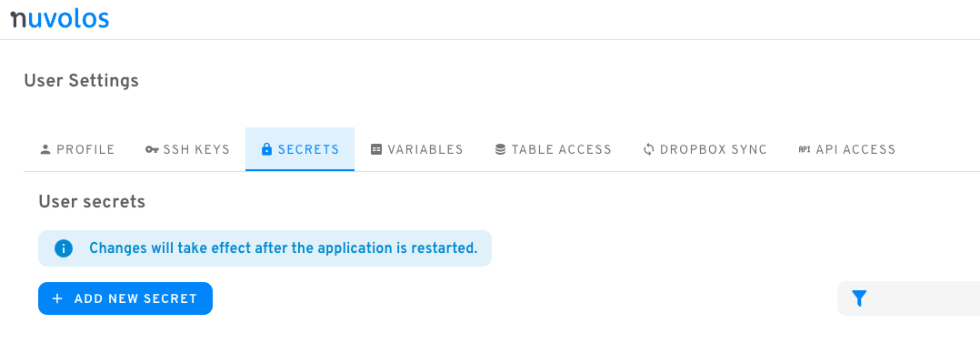The height and width of the screenshot is (364, 980).
Task: Click the person icon beside Profile
Action: click(x=45, y=149)
